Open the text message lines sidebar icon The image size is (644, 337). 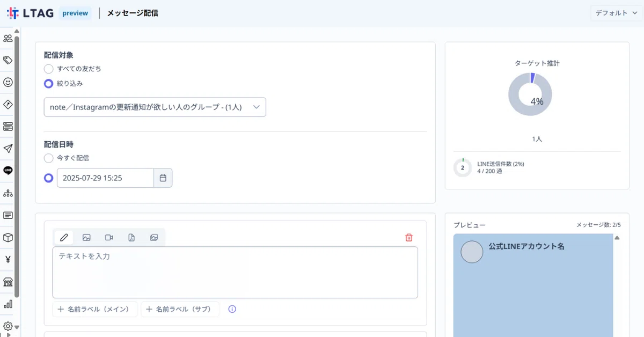(x=8, y=215)
